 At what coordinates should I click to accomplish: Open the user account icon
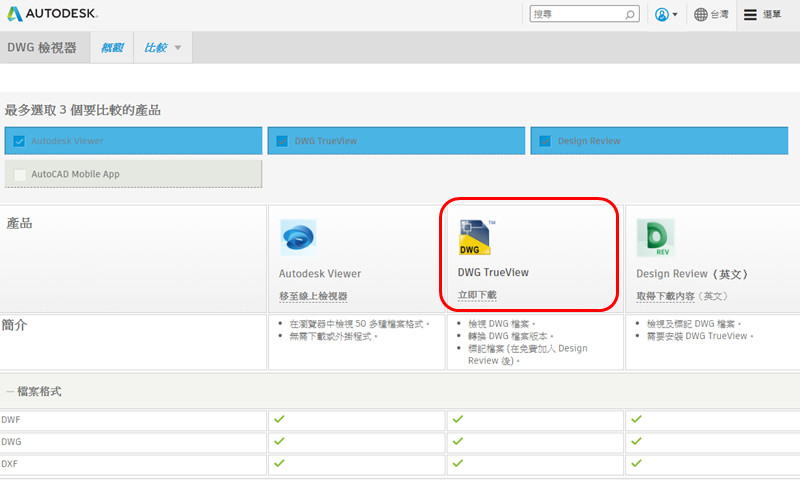(662, 15)
